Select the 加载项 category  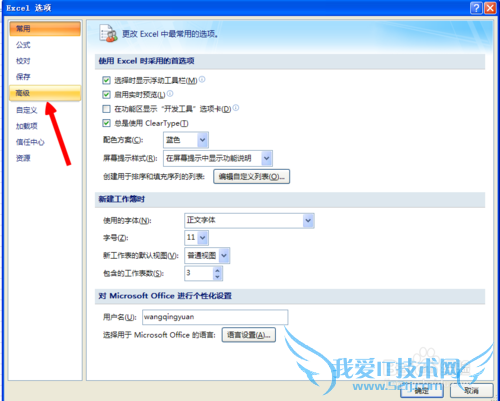(45, 126)
